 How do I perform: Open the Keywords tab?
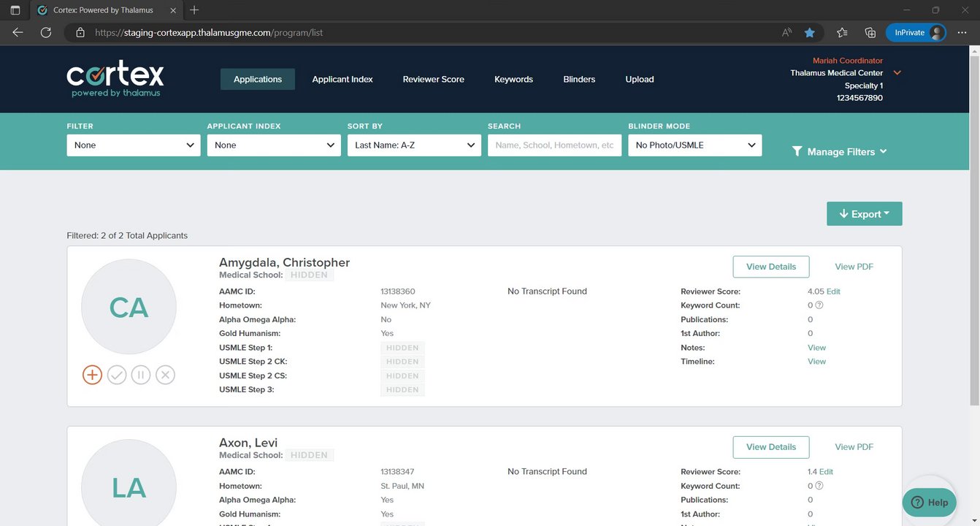click(x=514, y=79)
